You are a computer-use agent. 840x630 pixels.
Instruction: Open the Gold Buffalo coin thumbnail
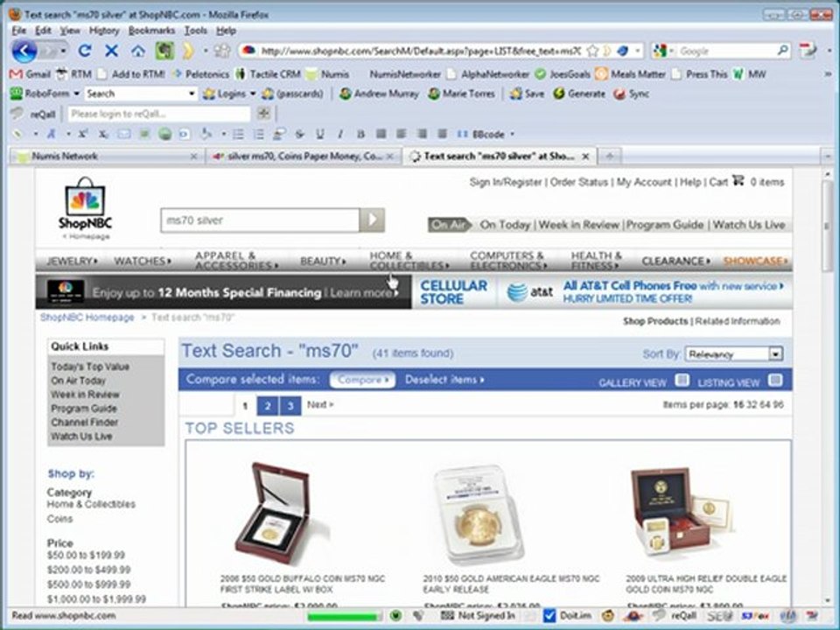click(273, 514)
